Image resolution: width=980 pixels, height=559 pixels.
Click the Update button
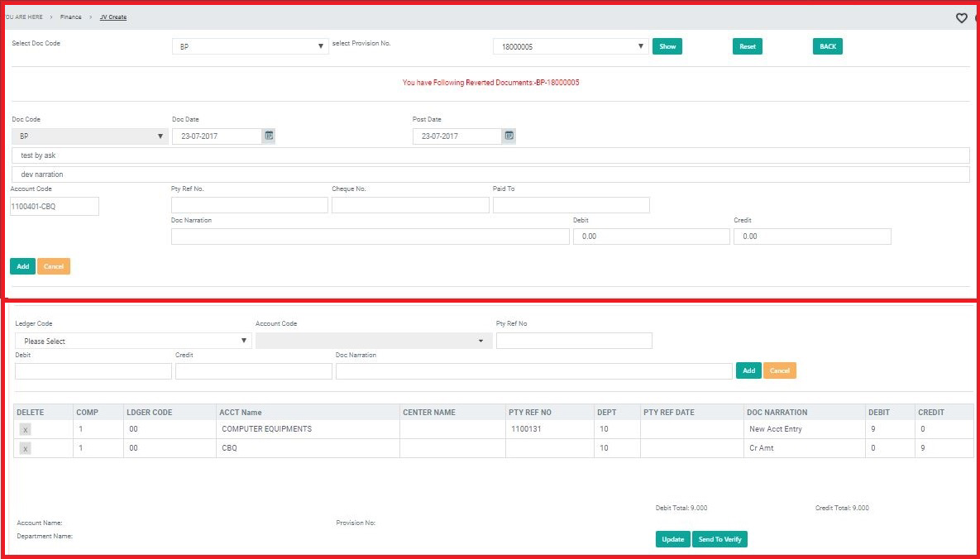672,539
